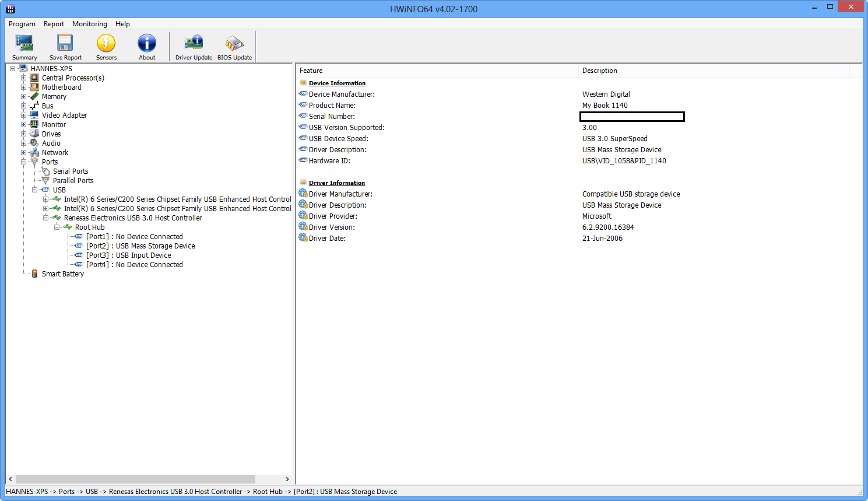Click the Driver Information section heading
The width and height of the screenshot is (868, 501).
337,183
